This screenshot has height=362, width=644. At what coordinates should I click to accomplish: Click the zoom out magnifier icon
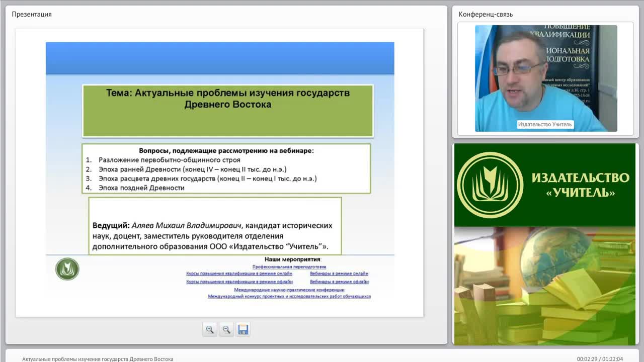pyautogui.click(x=226, y=330)
